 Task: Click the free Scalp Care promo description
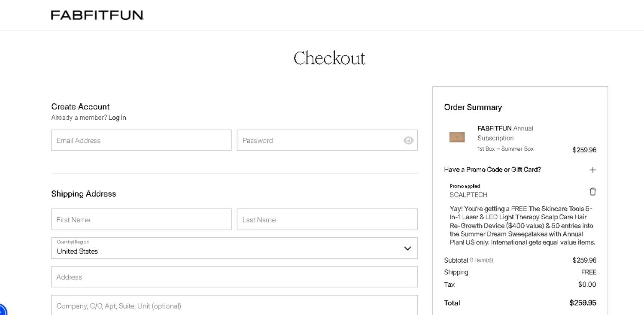[522, 226]
